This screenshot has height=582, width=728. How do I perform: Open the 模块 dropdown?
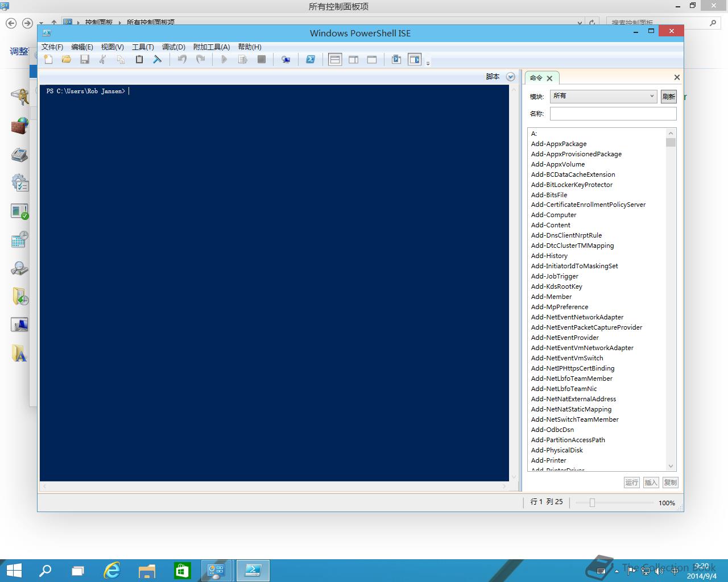(603, 96)
